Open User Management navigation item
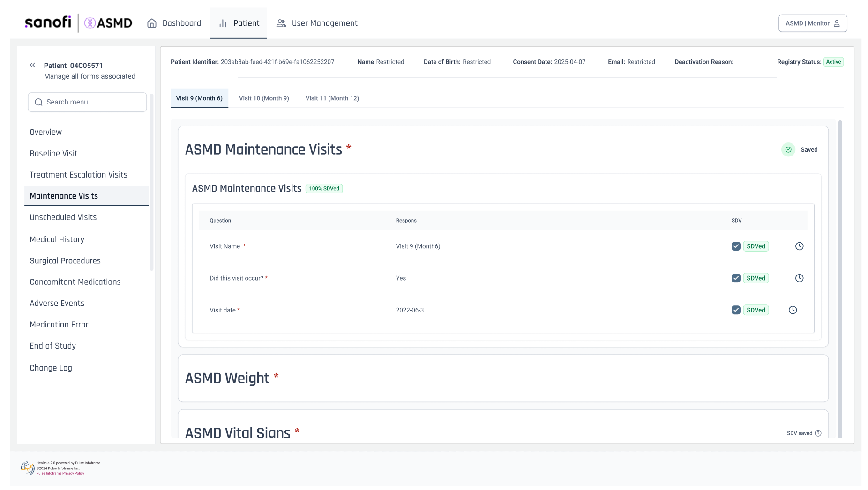The image size is (868, 490). click(317, 23)
